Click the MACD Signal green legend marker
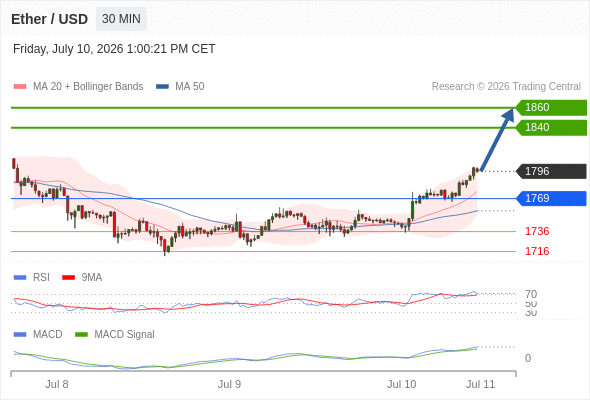 tap(81, 335)
